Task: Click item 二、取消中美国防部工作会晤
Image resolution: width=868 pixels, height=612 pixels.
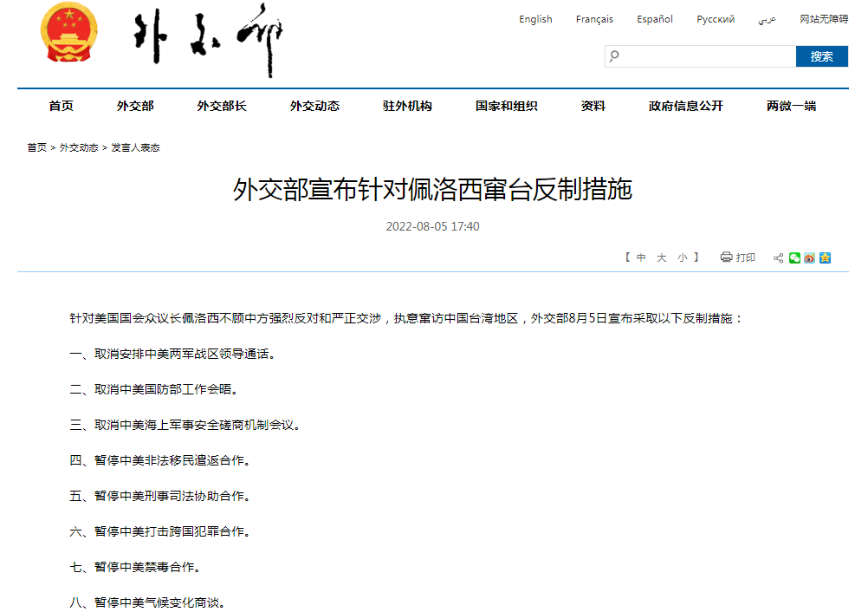Action: pos(156,389)
